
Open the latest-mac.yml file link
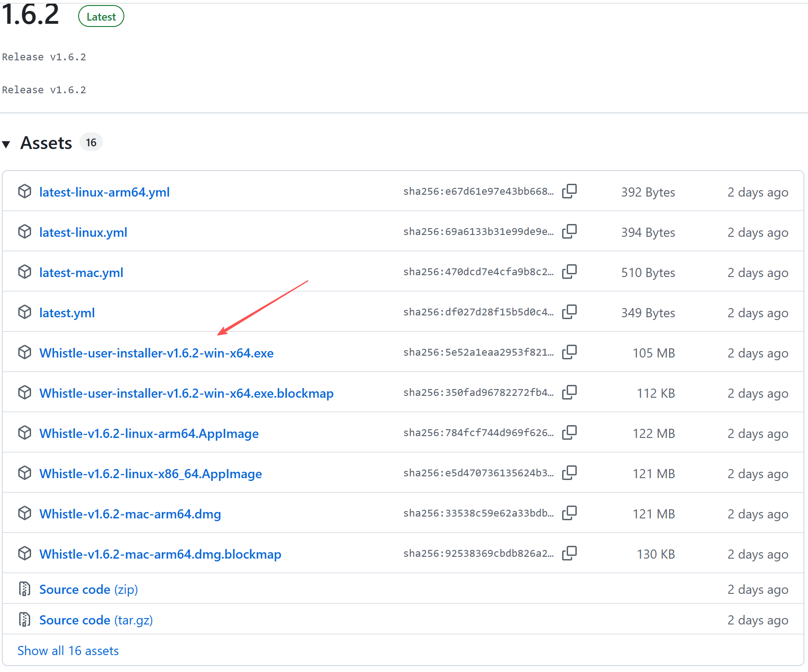coord(81,272)
